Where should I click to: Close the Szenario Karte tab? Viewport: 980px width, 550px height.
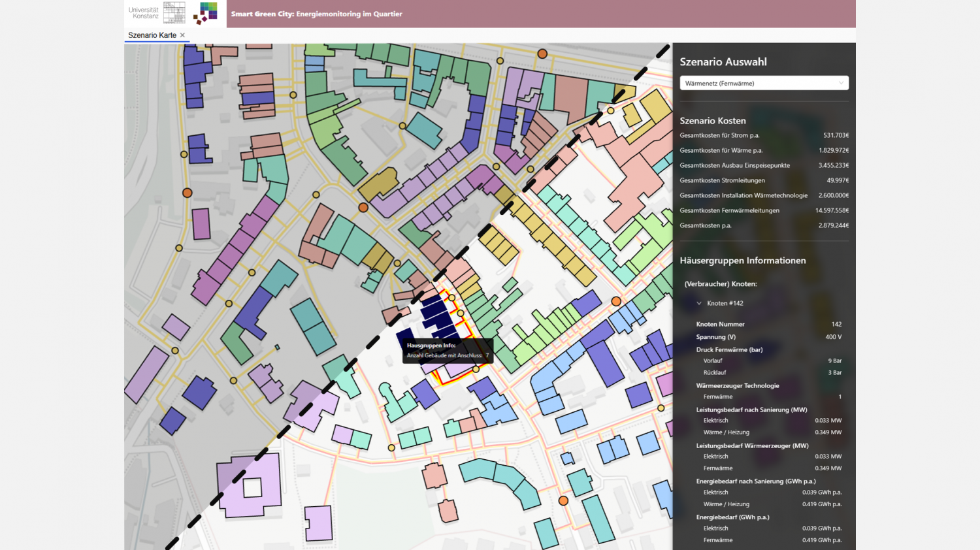(x=183, y=35)
